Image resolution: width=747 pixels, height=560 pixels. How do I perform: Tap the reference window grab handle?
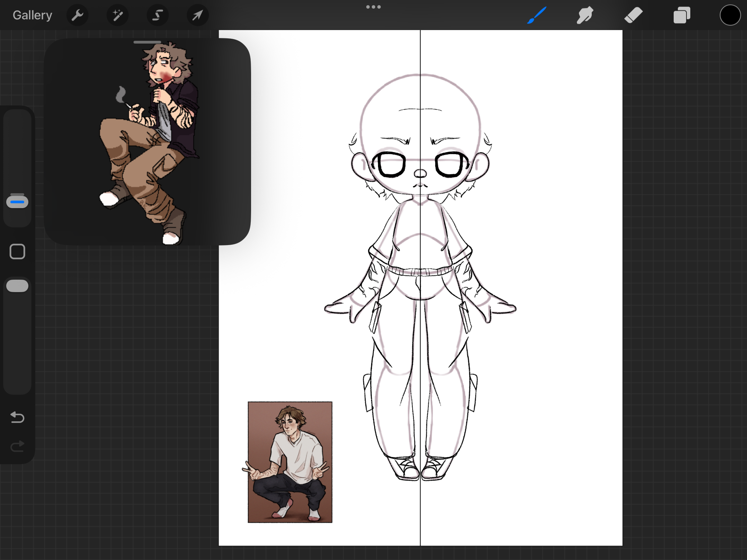pos(147,42)
